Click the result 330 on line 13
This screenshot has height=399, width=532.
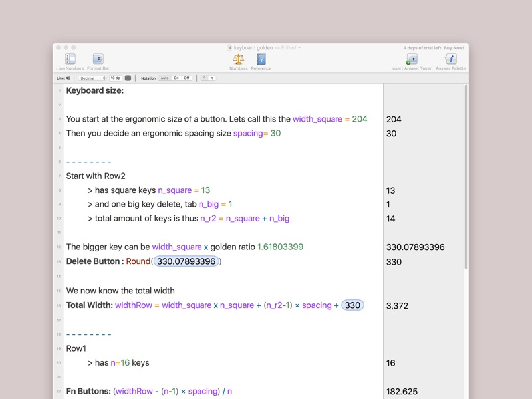coord(394,262)
